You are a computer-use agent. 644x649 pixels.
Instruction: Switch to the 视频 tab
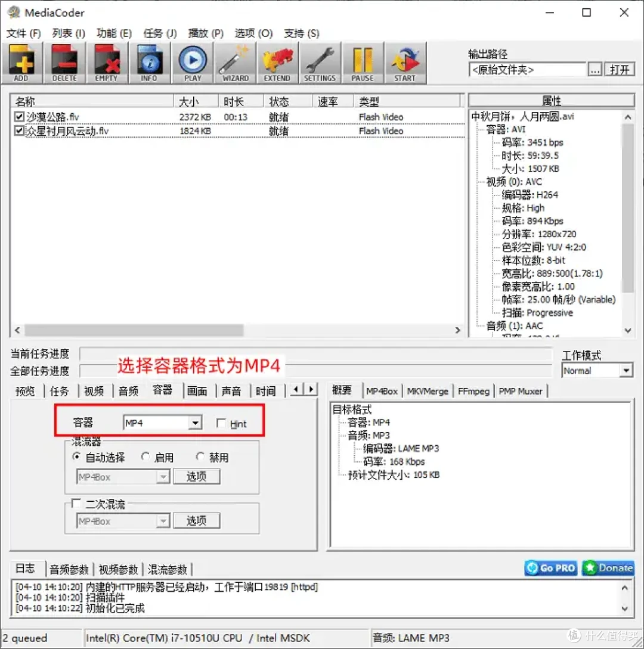point(94,391)
